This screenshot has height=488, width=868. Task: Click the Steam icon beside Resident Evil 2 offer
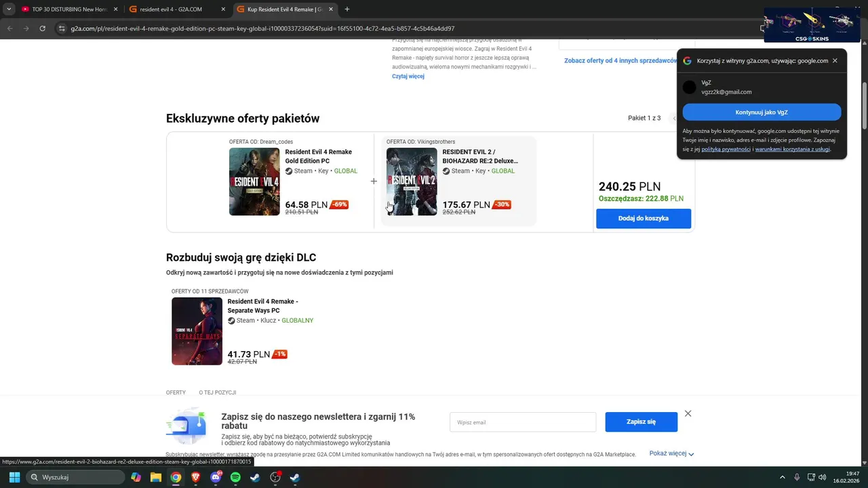coord(446,171)
